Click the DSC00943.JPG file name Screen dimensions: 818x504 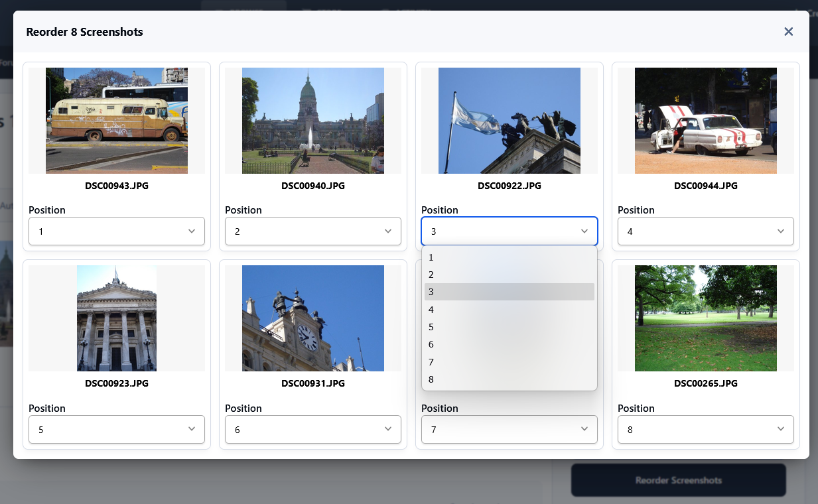[x=117, y=186]
